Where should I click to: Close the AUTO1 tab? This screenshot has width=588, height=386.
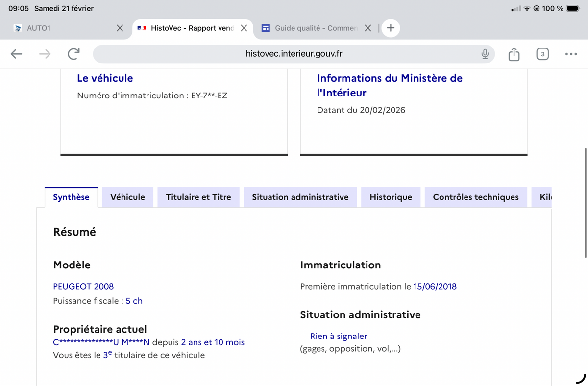120,28
